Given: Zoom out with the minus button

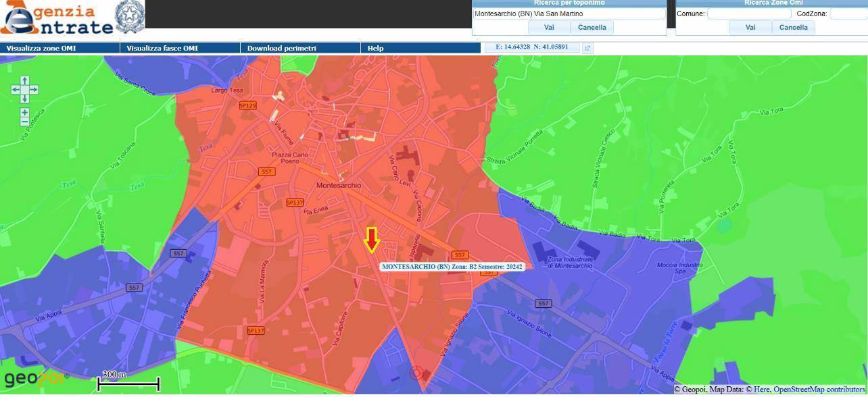Looking at the screenshot, I should (x=25, y=122).
